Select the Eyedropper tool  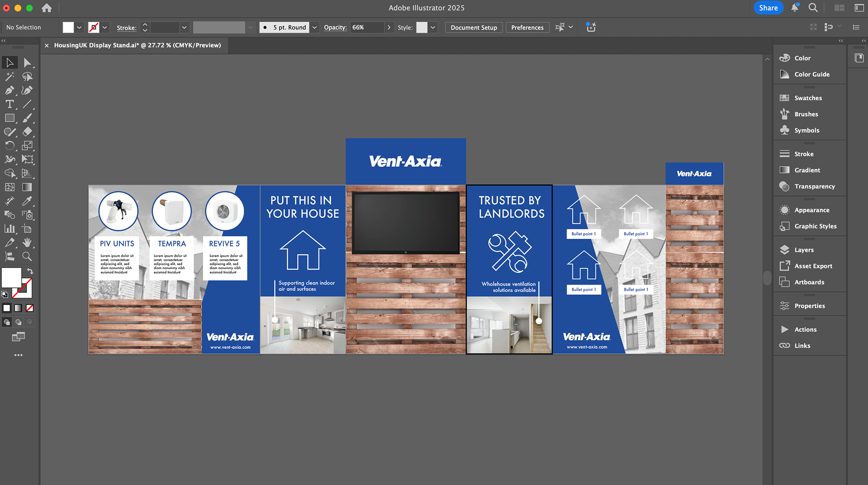27,201
